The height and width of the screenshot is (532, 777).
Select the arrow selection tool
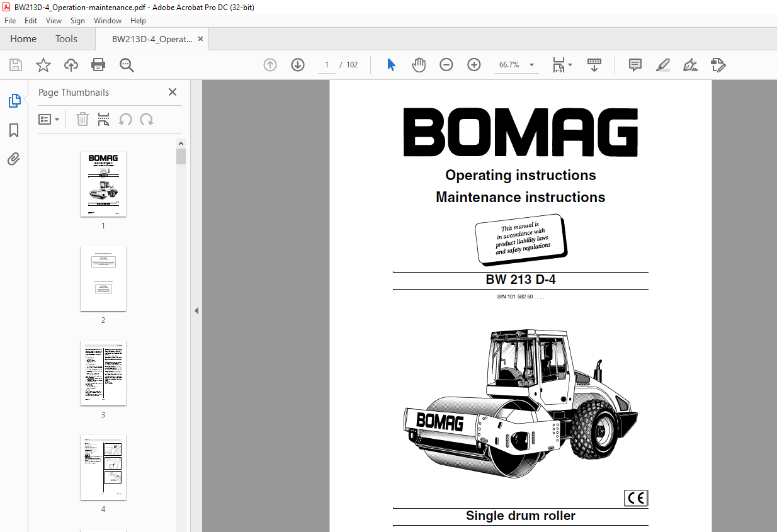[391, 65]
